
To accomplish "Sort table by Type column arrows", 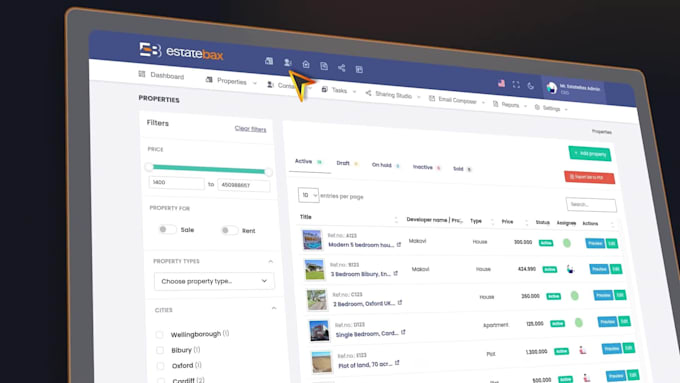I will [492, 222].
